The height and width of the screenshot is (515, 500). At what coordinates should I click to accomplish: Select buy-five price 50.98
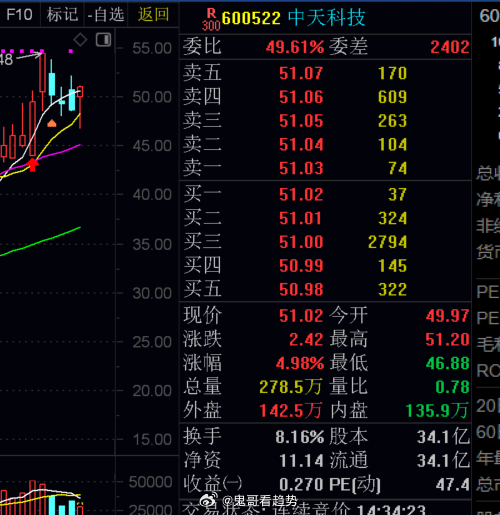[301, 290]
